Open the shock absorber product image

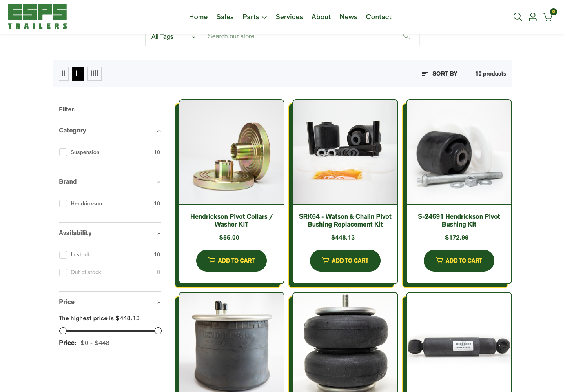(x=459, y=343)
